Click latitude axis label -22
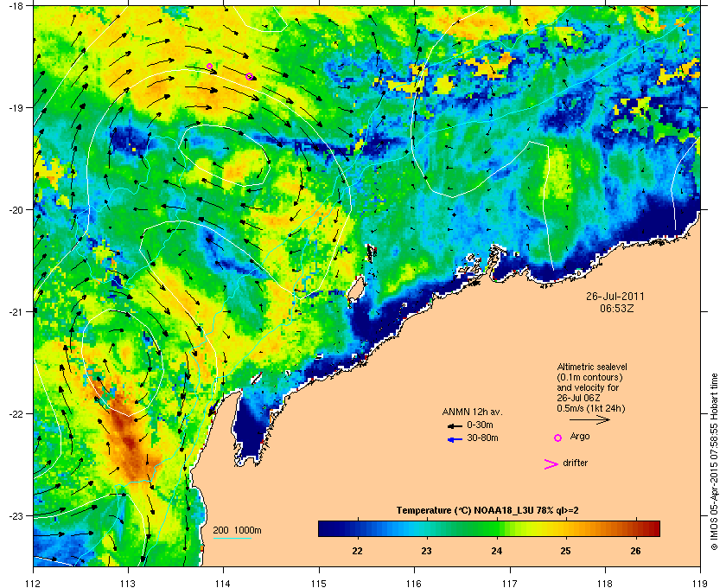Image resolution: width=726 pixels, height=588 pixels. pos(16,414)
